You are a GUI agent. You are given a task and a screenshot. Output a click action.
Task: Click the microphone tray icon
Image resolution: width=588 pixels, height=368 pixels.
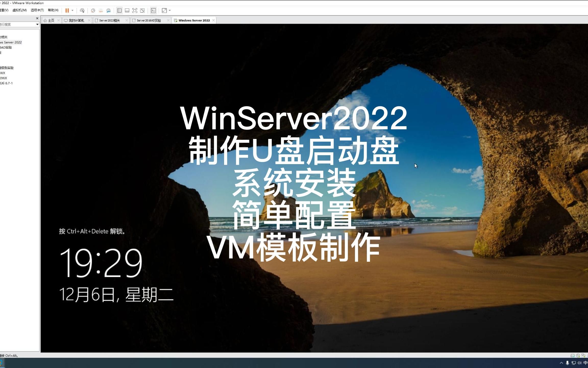(x=567, y=363)
